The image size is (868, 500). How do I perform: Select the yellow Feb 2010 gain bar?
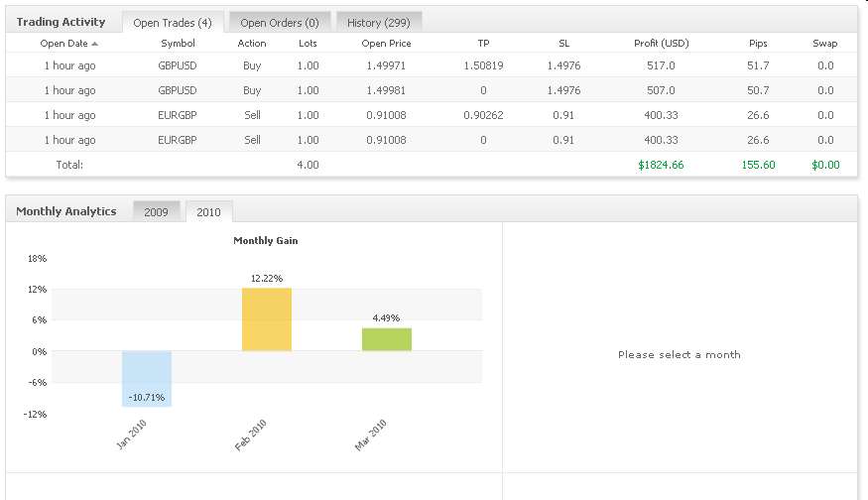click(x=267, y=318)
